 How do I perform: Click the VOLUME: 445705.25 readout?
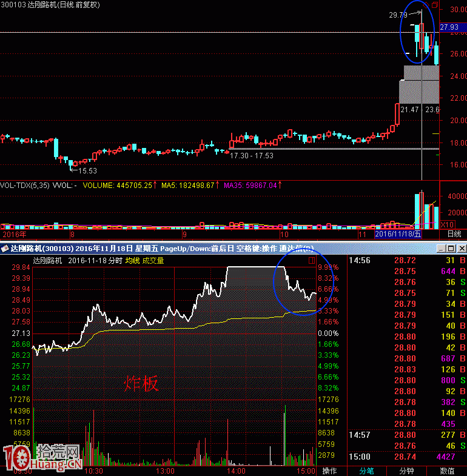click(x=118, y=185)
